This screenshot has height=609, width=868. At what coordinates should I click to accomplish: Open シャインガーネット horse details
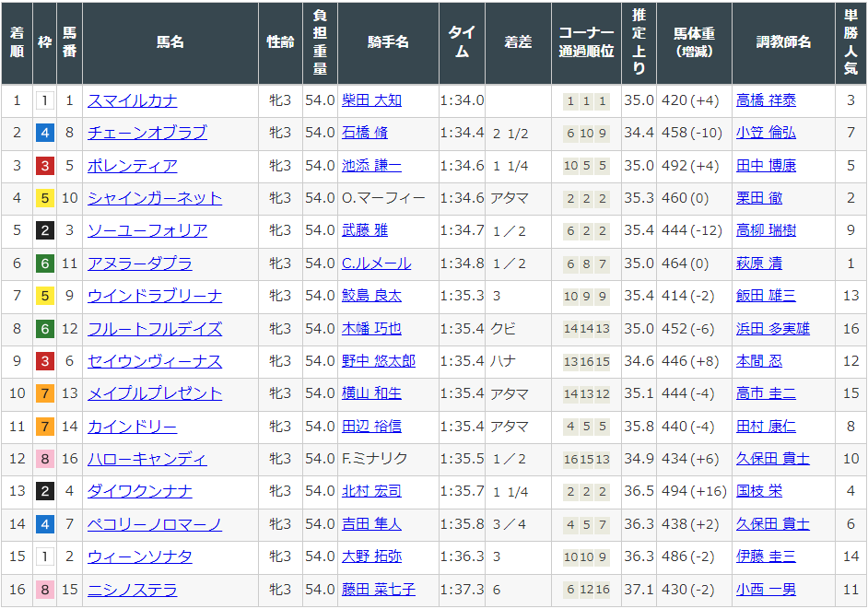point(155,198)
